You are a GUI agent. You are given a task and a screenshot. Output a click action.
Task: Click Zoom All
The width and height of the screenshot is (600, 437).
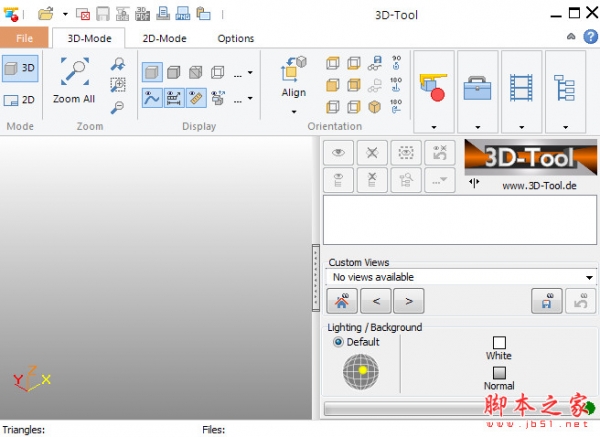point(74,81)
